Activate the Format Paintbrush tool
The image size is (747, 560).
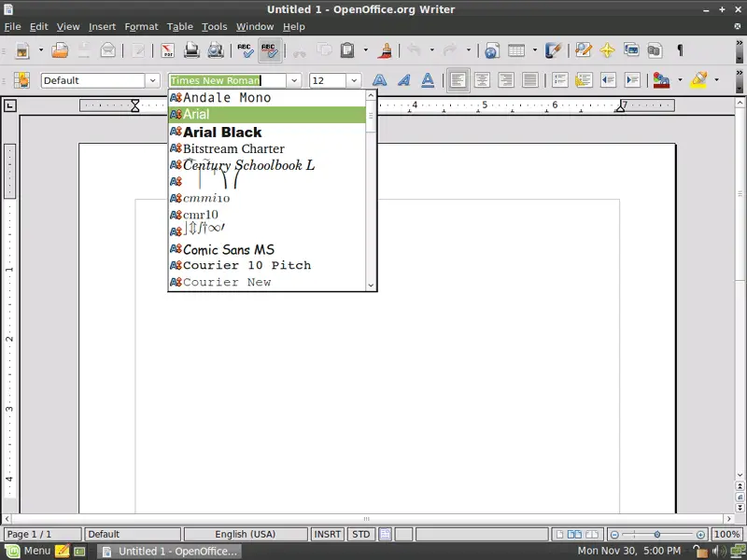385,50
